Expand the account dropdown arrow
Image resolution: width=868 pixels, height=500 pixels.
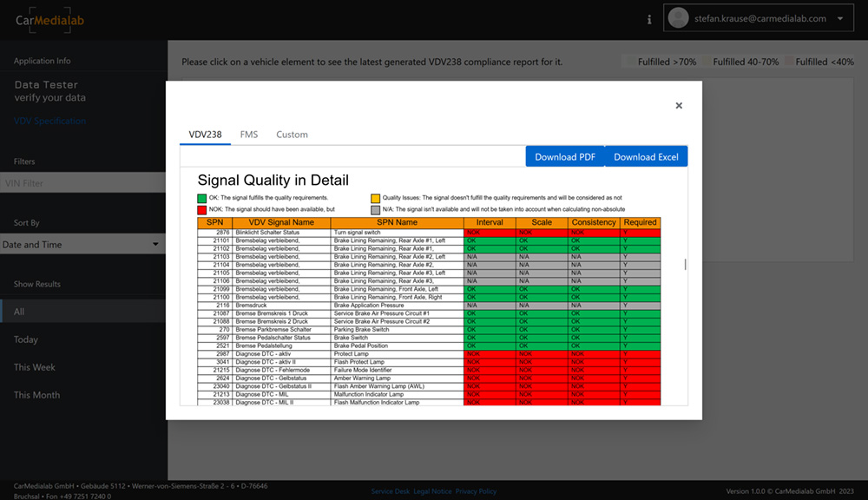[840, 18]
